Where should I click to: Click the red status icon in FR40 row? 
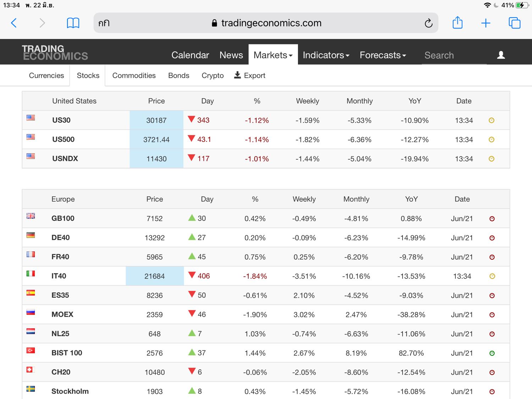[x=492, y=257]
